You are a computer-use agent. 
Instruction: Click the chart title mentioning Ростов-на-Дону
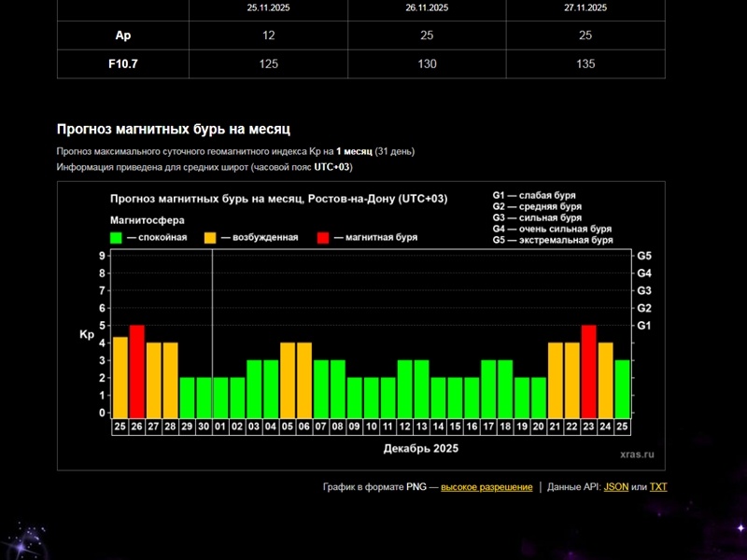click(278, 199)
